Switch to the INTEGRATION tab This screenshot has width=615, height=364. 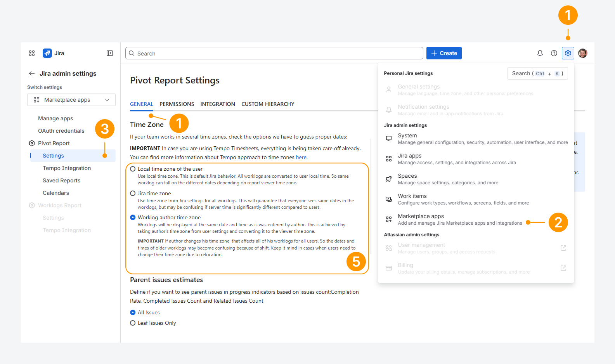click(x=218, y=104)
